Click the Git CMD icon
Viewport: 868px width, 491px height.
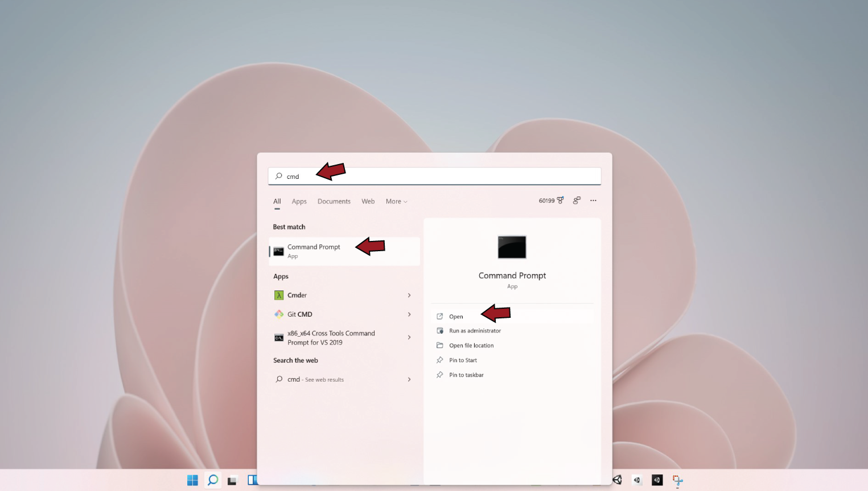coord(279,314)
